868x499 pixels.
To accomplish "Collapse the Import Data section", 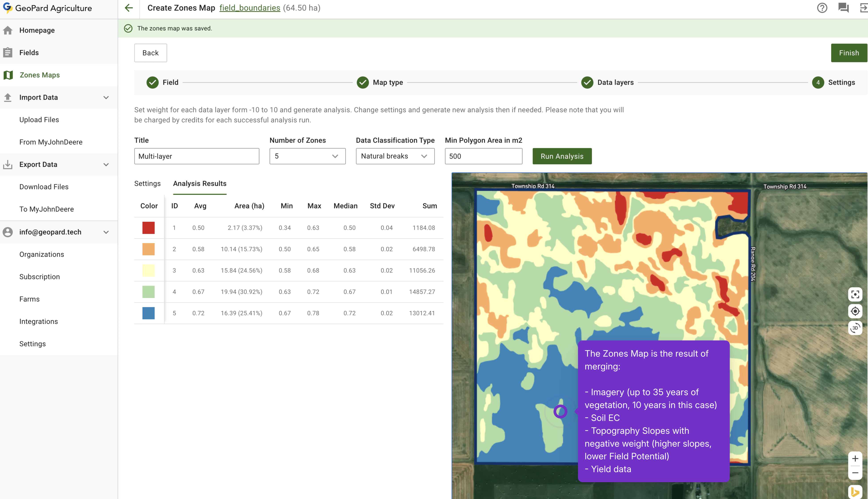I will [x=106, y=97].
